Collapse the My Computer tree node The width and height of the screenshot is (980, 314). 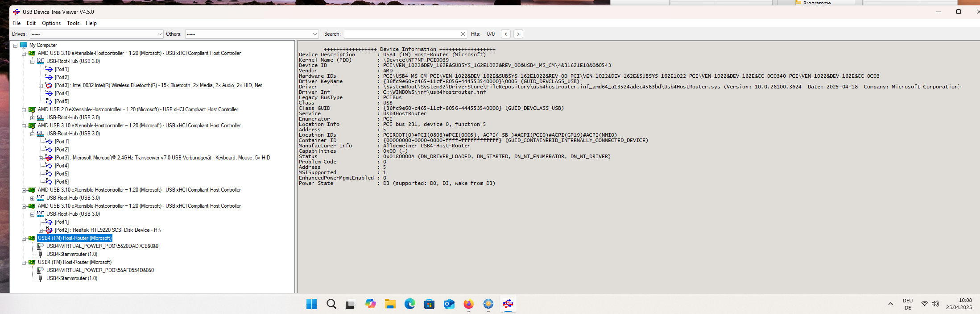click(x=16, y=46)
